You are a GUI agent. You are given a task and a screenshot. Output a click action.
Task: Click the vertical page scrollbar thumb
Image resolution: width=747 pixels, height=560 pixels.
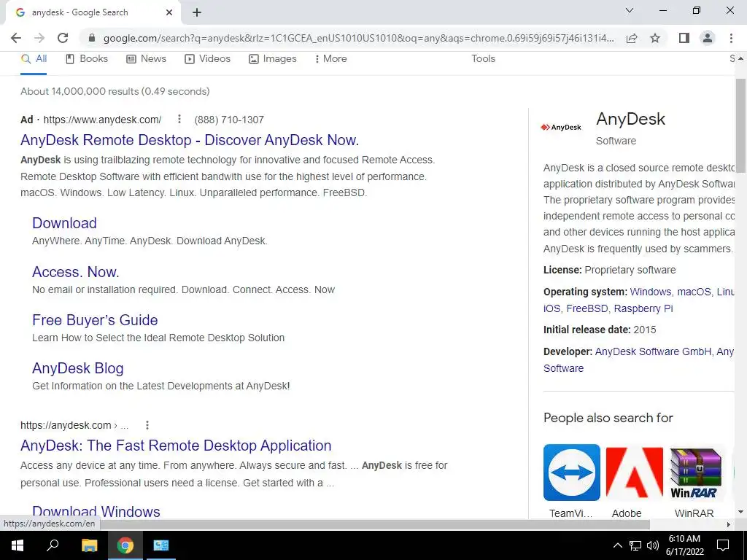click(740, 124)
